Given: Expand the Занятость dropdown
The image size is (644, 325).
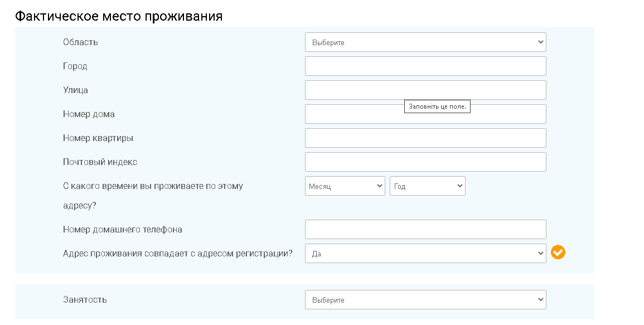Looking at the screenshot, I should [x=425, y=300].
